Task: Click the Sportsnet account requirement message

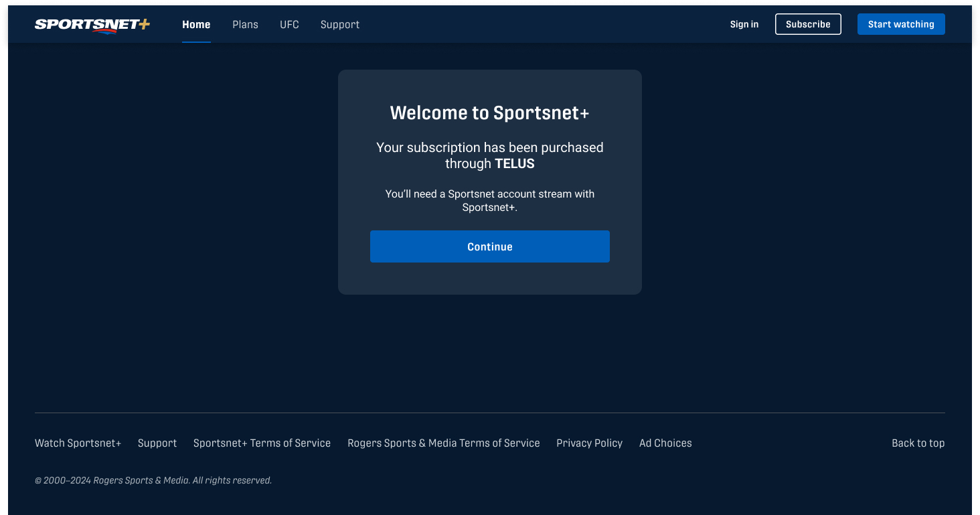Action: click(x=490, y=201)
